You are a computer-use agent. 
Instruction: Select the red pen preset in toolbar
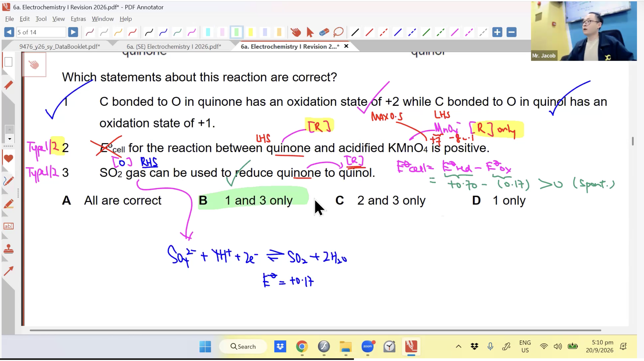(132, 32)
